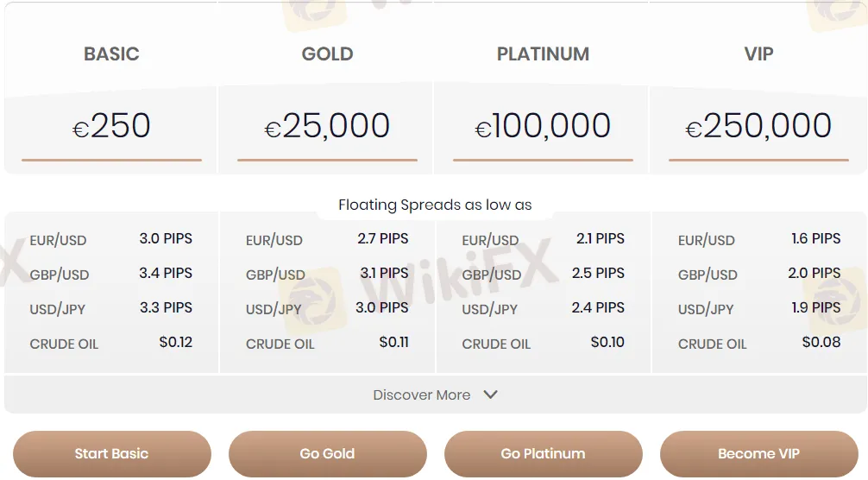
Task: Click the chevron arrow beside Discover More
Action: point(490,395)
